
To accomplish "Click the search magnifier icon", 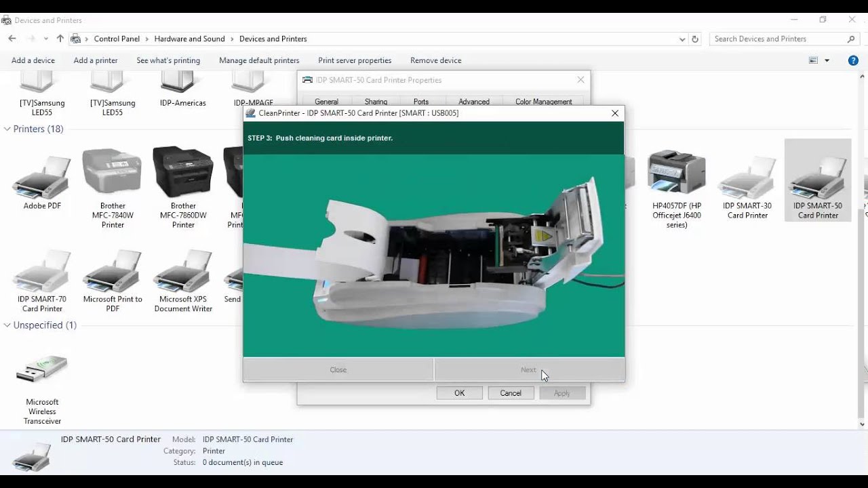I will pyautogui.click(x=851, y=39).
